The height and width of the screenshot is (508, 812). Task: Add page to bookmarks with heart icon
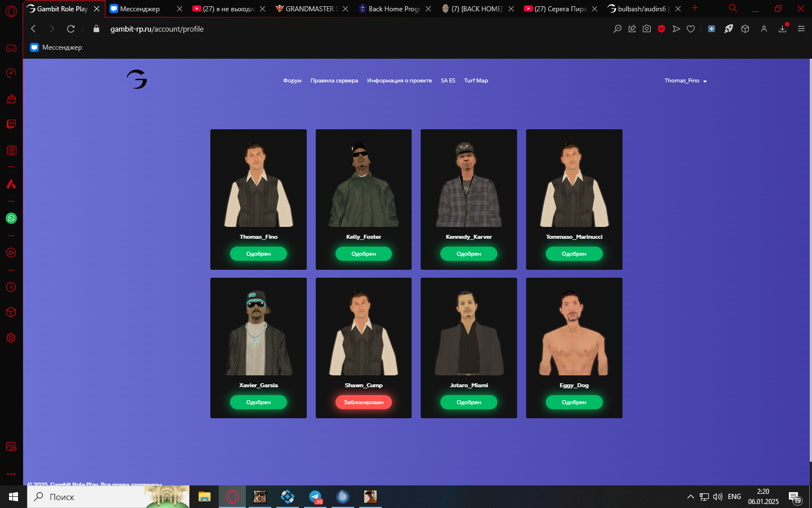tap(691, 29)
